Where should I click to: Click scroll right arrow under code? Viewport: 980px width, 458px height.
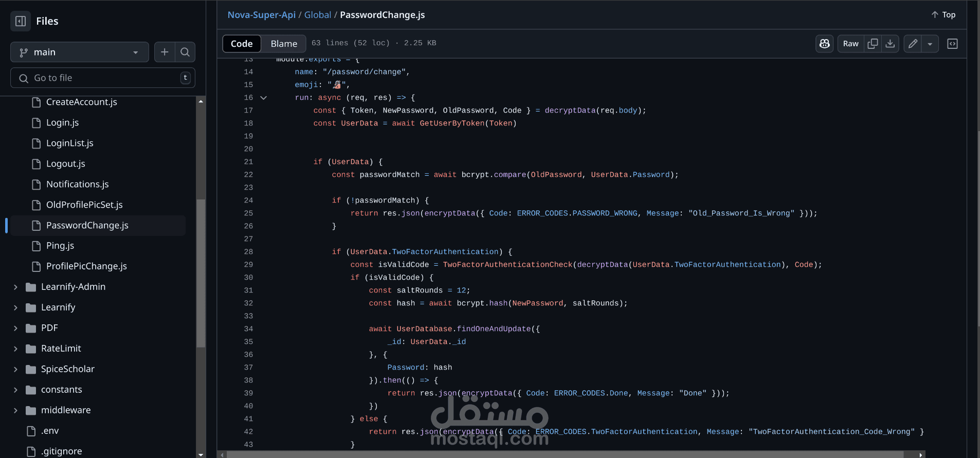(x=920, y=455)
